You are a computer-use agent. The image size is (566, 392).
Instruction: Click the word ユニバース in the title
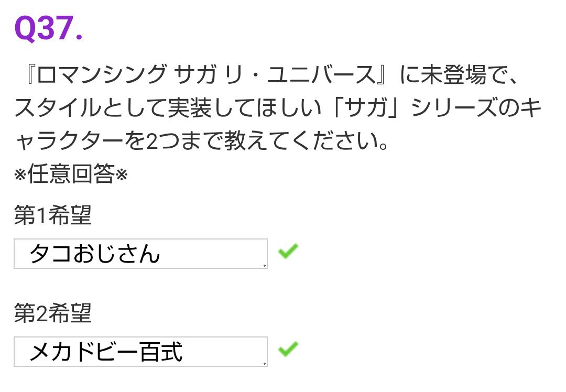point(321,75)
